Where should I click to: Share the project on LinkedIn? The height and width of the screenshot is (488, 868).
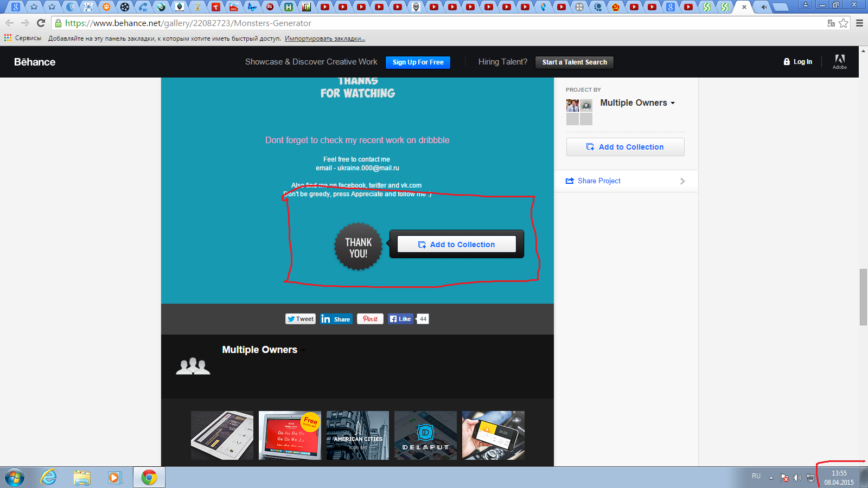tap(336, 319)
